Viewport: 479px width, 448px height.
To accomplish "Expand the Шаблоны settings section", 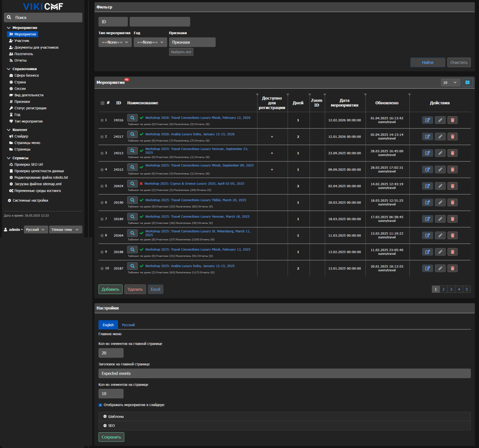I will pyautogui.click(x=116, y=417).
